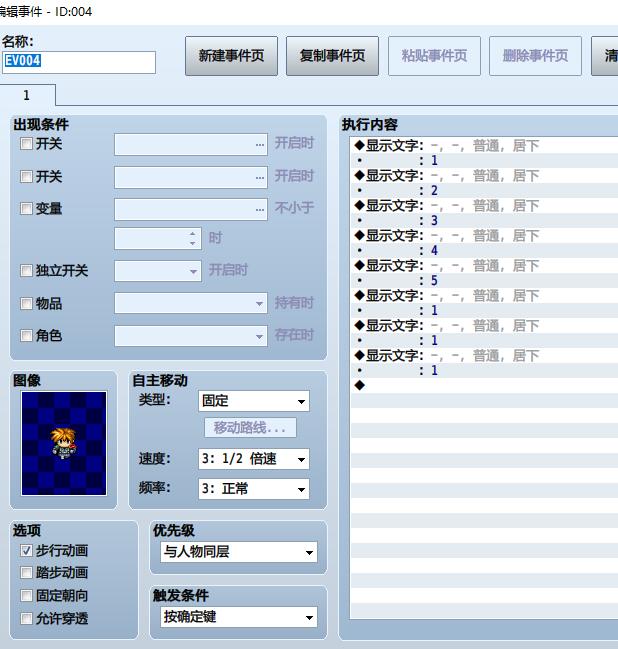Check the 固定朝向 option
618x649 pixels.
(26, 596)
